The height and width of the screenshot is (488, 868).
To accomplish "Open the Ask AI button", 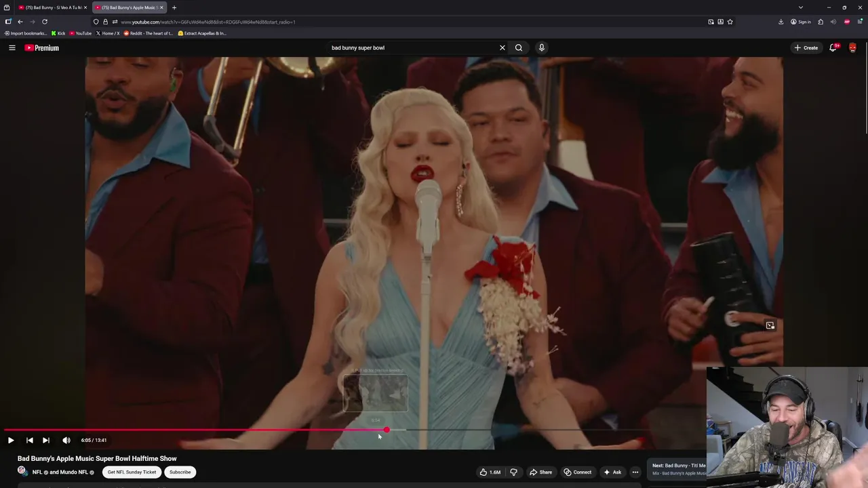I will pos(612,472).
